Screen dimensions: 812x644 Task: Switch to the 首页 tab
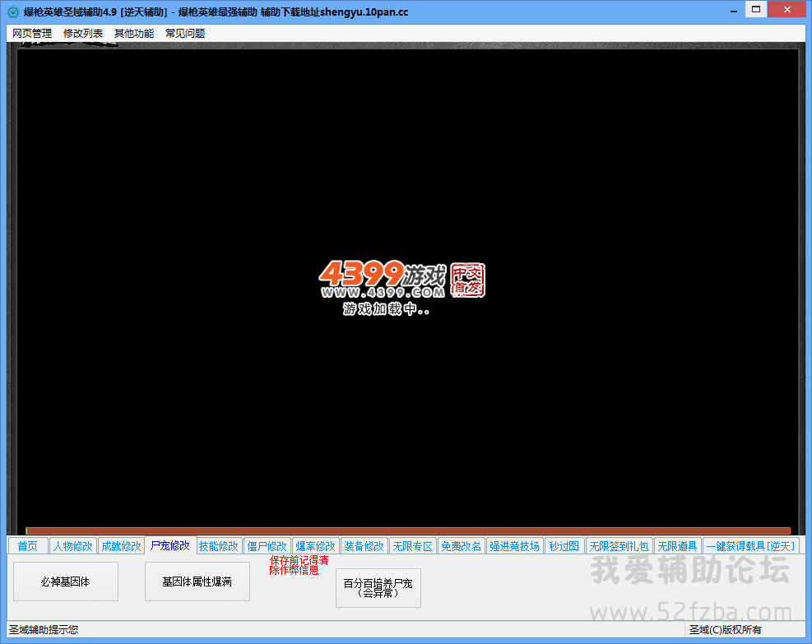(x=28, y=546)
